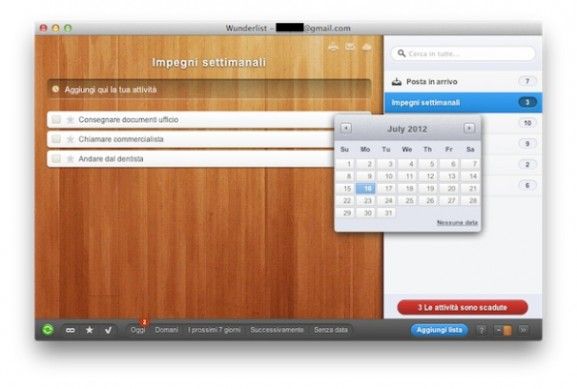
Task: Pick July 31 in the calendar
Action: [x=387, y=213]
